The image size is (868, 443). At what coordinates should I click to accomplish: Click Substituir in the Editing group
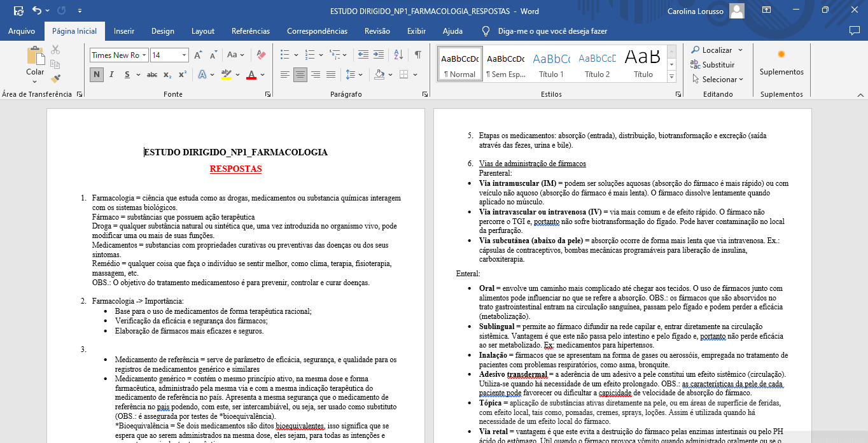coord(713,64)
